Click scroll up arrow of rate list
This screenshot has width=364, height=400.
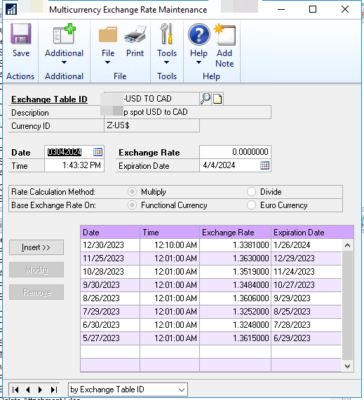point(347,246)
